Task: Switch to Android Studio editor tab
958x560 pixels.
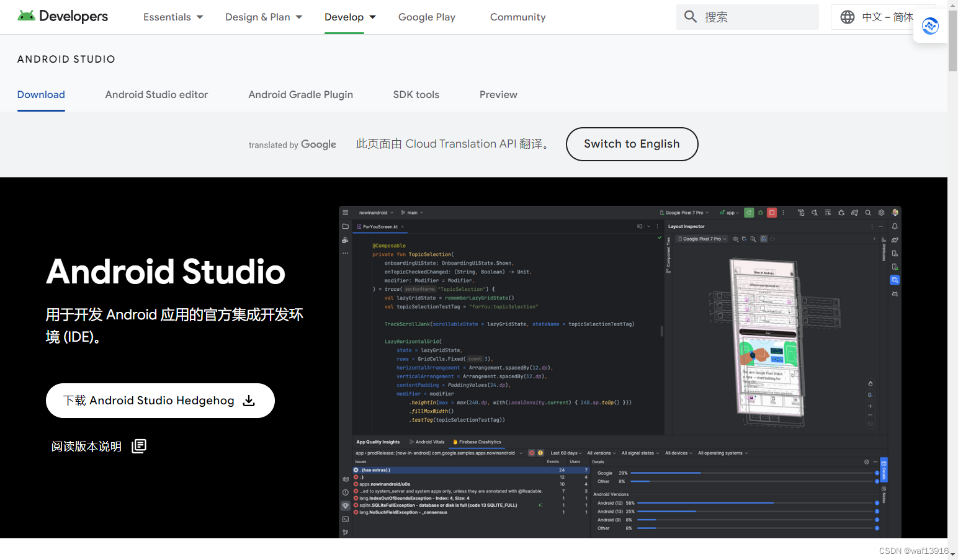Action: [156, 94]
